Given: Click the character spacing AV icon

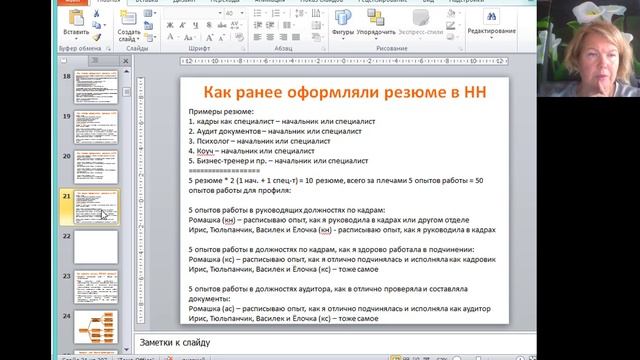Looking at the screenshot, I should [x=235, y=25].
